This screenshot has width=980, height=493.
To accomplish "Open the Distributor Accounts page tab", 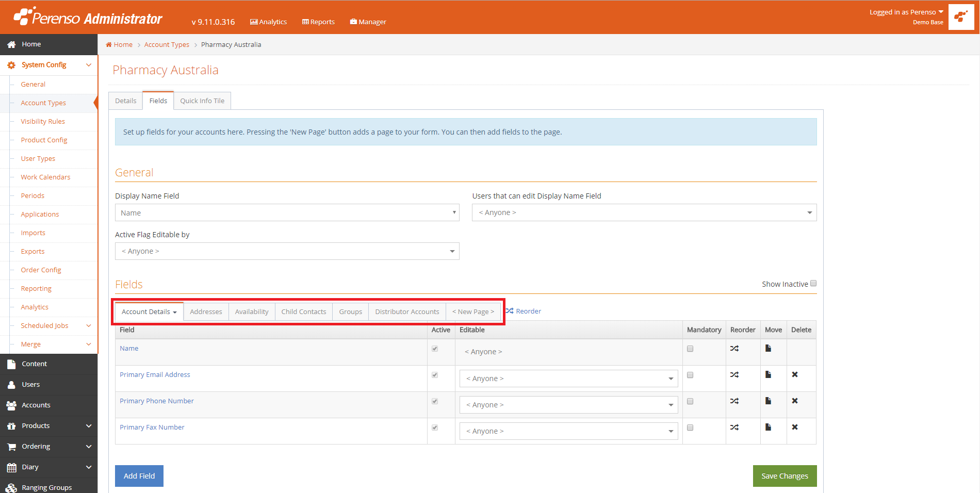I will 407,311.
